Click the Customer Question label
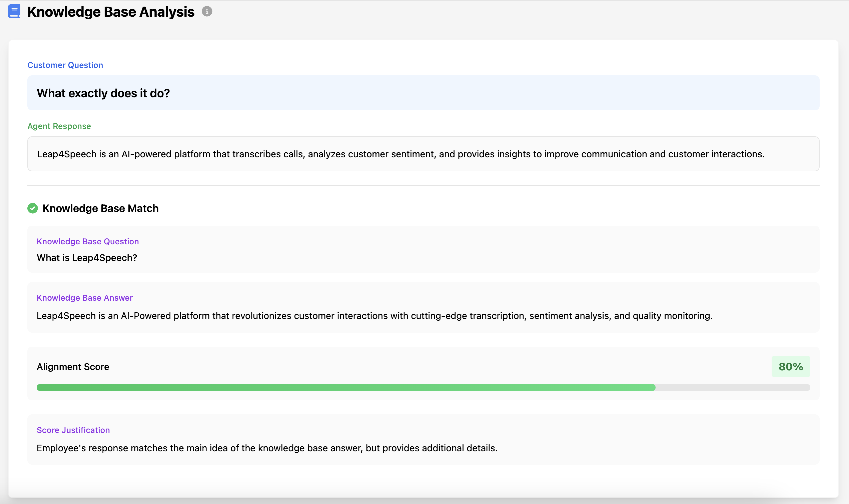849x504 pixels. click(65, 65)
